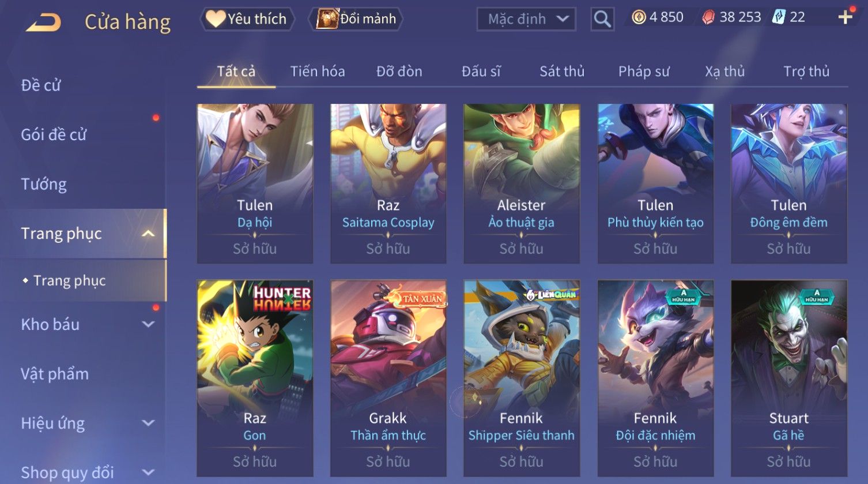Select the Raz Gon skin card
Viewport: 868px width, 484px height.
pos(255,378)
